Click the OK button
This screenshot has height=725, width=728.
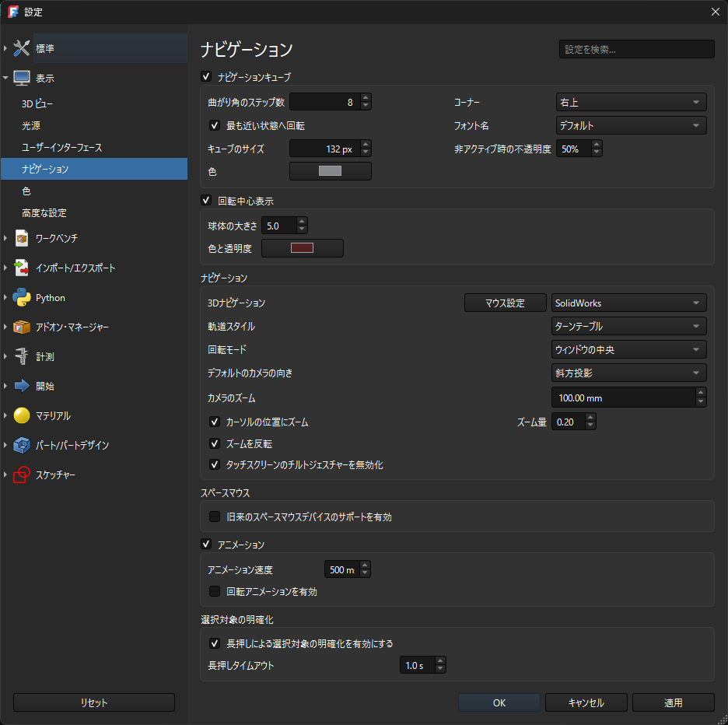coord(499,702)
